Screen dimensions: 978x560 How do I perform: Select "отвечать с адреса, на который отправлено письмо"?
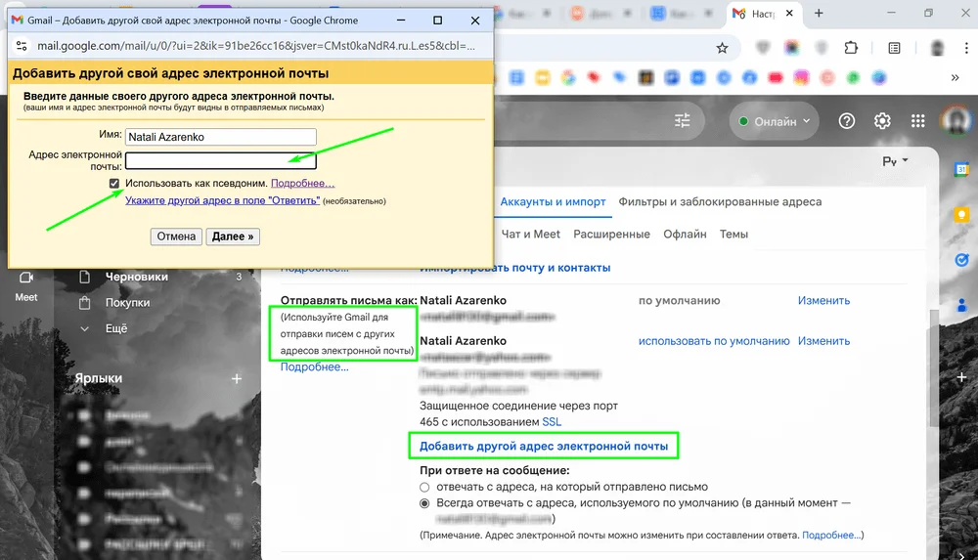click(x=424, y=487)
